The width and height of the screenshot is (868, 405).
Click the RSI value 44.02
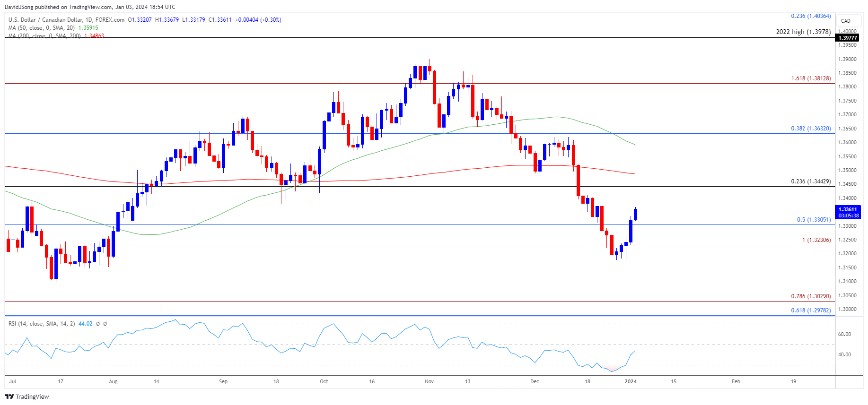pos(85,324)
